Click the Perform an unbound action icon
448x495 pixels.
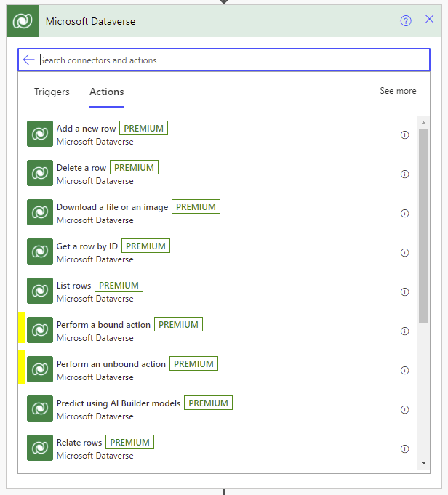40,369
